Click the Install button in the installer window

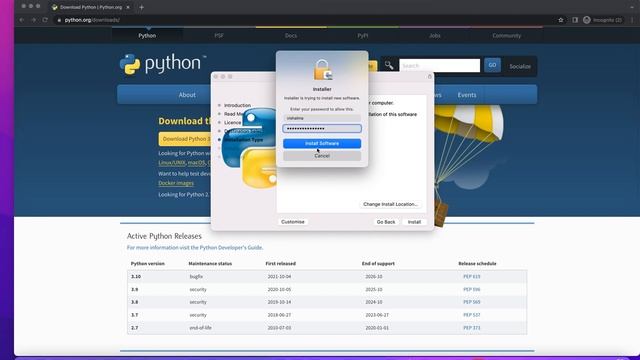(x=414, y=222)
